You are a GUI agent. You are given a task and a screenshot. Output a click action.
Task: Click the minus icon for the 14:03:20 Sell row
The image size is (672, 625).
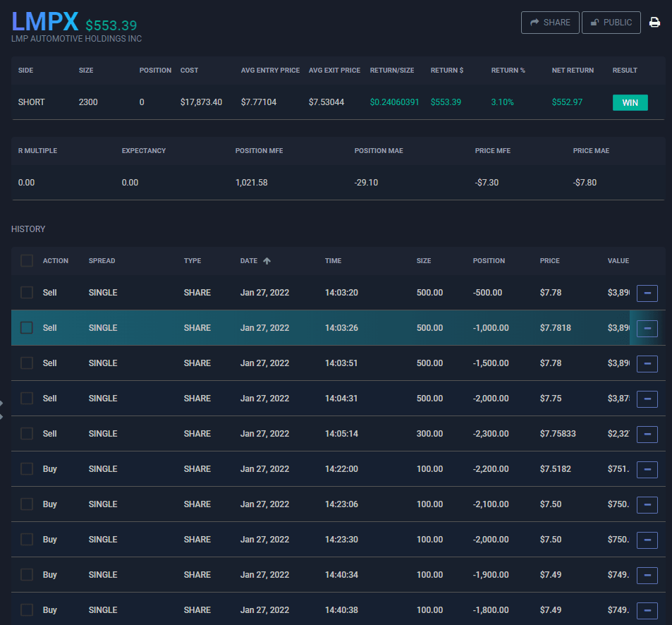click(x=647, y=293)
